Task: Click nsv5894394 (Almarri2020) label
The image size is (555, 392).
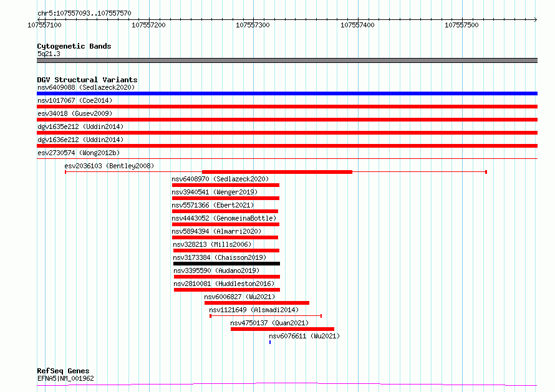Action: tap(216, 231)
